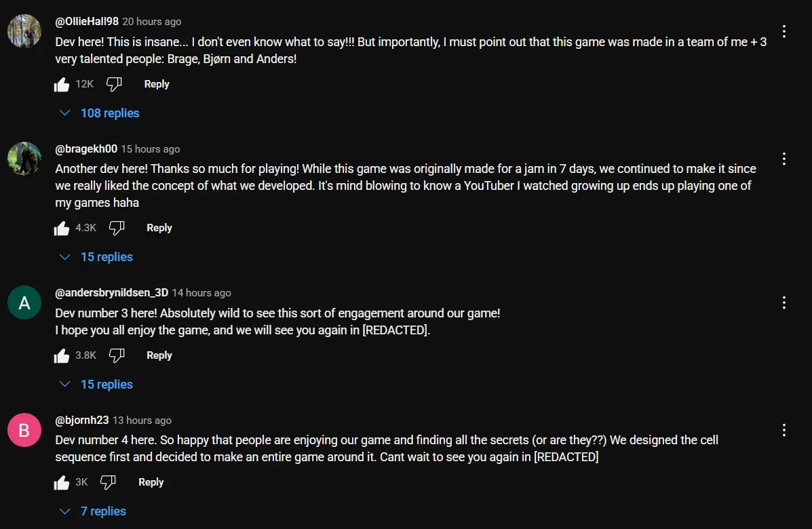812x529 pixels.
Task: Open the @bragekh00 channel link
Action: click(86, 149)
